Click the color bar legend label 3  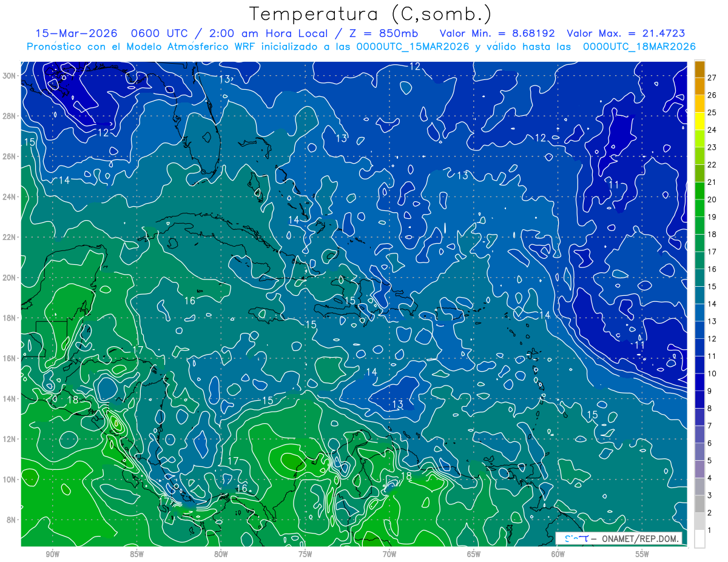point(710,495)
